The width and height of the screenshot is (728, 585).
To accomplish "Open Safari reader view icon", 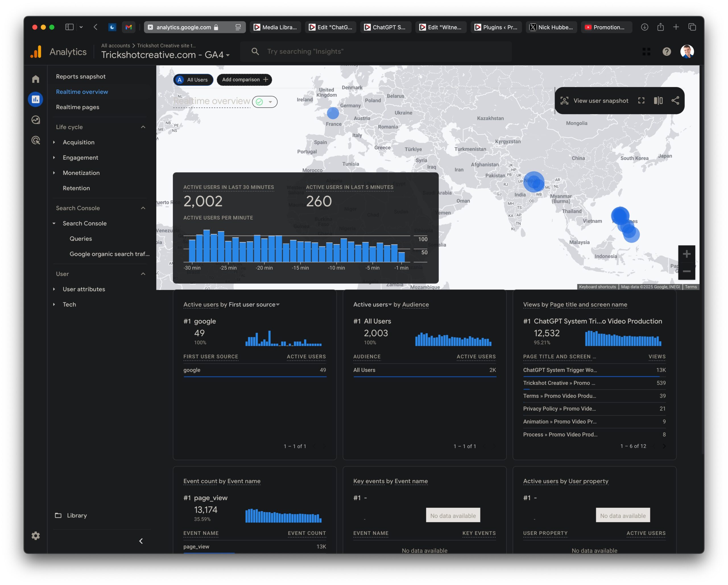I will pos(238,27).
